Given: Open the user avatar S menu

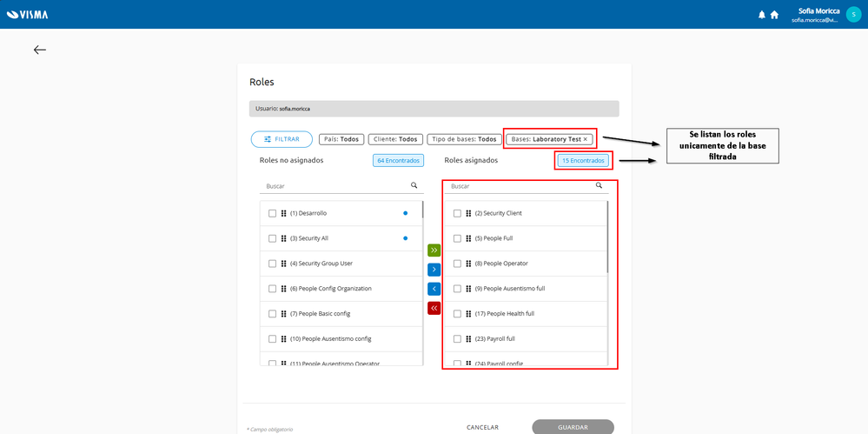Looking at the screenshot, I should click(x=853, y=15).
